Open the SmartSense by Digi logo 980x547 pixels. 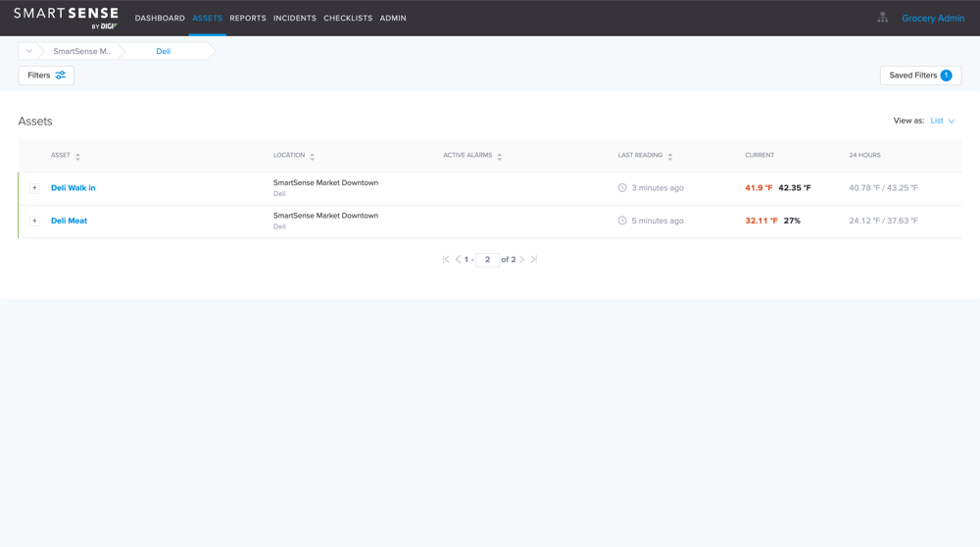point(67,18)
